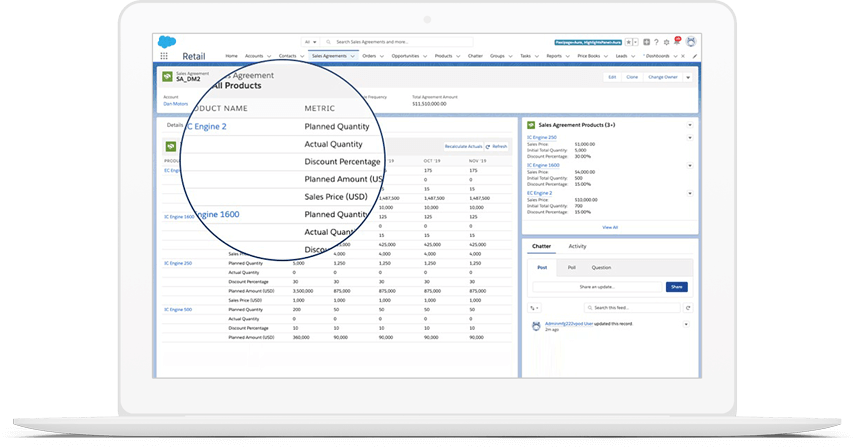Open the All search scope dropdown
857x447 pixels.
click(310, 42)
